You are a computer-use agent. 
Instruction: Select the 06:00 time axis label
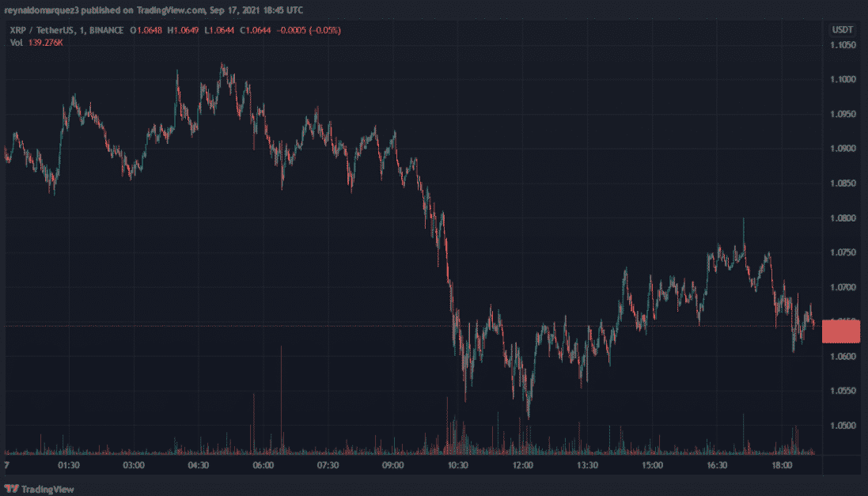pos(263,466)
